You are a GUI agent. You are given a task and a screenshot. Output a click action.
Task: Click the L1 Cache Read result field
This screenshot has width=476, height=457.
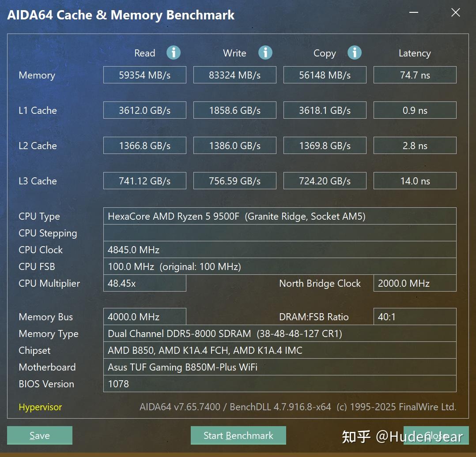[x=144, y=110]
